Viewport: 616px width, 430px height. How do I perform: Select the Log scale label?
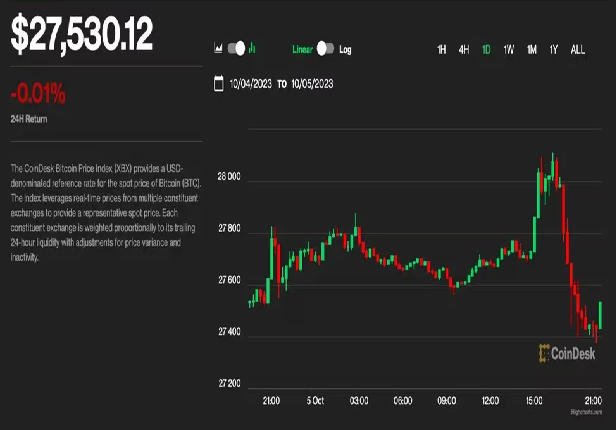click(x=346, y=48)
